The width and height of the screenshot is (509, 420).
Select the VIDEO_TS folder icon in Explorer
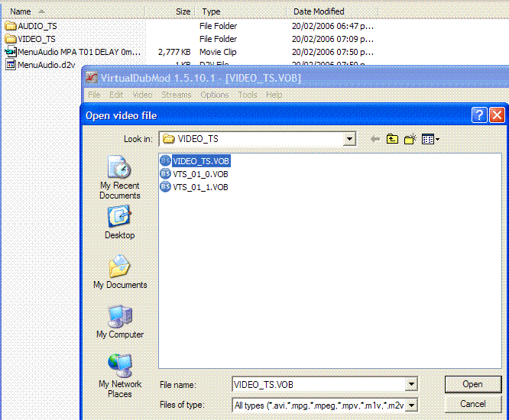(11, 39)
